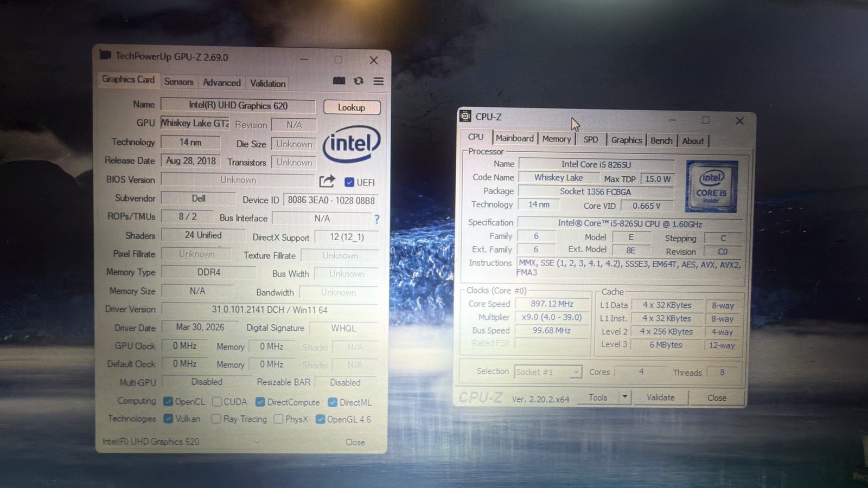The height and width of the screenshot is (488, 868).
Task: Toggle the DirectCompute checkbox
Action: tap(260, 402)
